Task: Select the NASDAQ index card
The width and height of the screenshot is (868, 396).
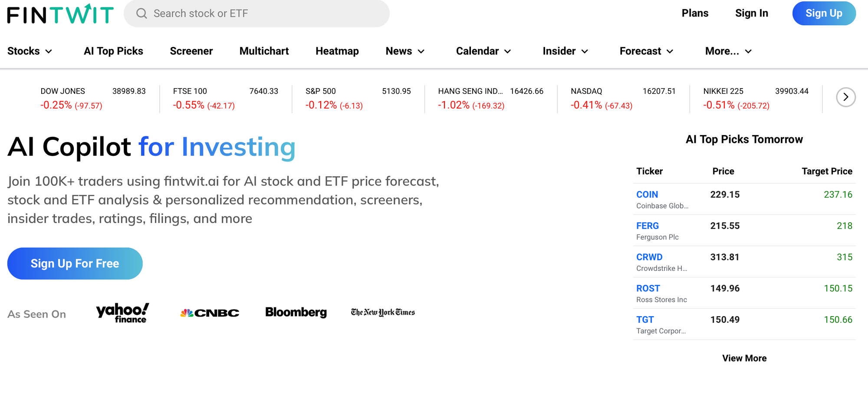Action: pos(623,98)
